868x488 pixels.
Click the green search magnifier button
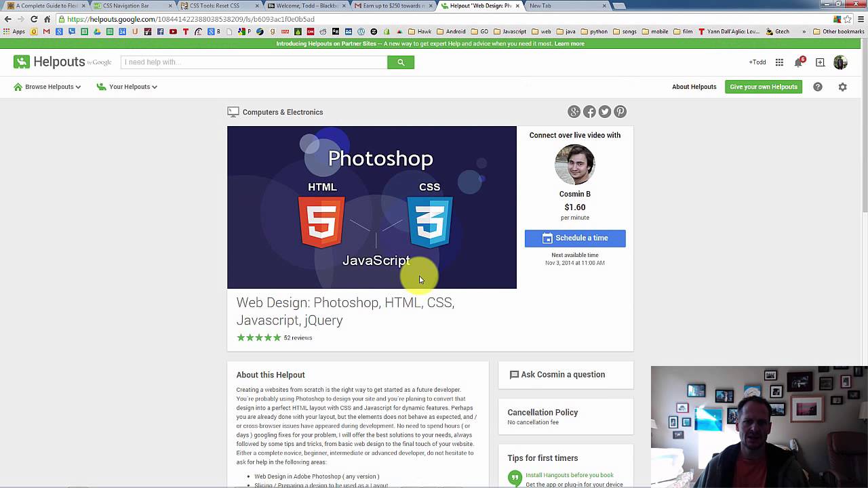401,62
